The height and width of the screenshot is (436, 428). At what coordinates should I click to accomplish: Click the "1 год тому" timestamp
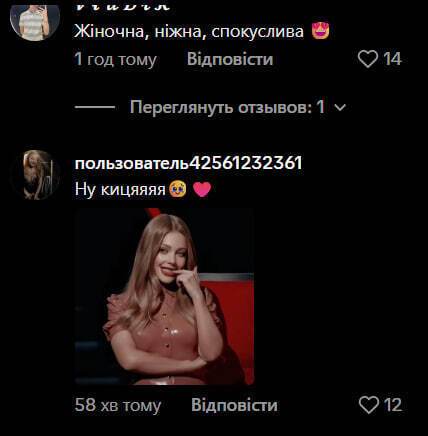click(116, 59)
